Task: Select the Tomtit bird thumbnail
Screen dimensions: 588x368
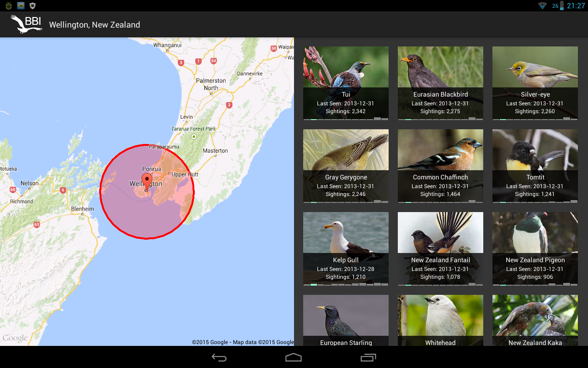Action: [x=535, y=149]
